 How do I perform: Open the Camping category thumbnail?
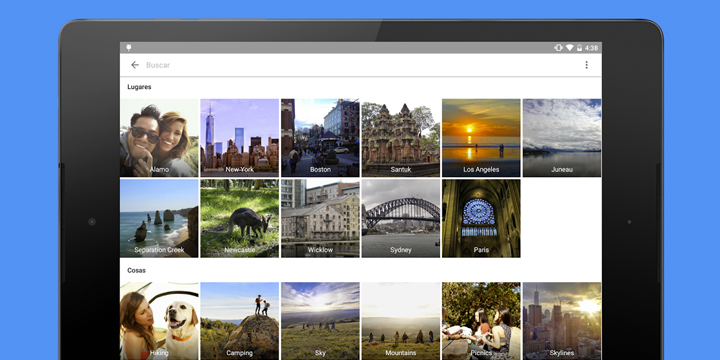(x=240, y=321)
